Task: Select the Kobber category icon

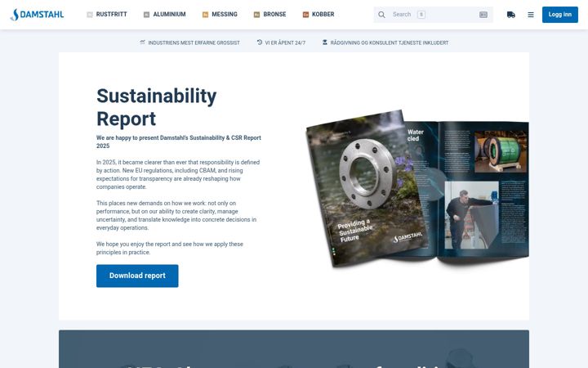Action: click(305, 15)
